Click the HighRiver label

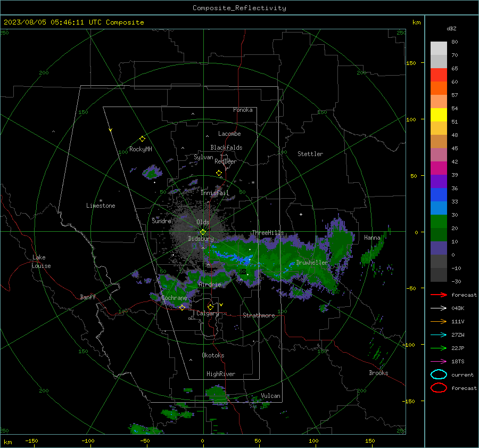click(x=221, y=374)
